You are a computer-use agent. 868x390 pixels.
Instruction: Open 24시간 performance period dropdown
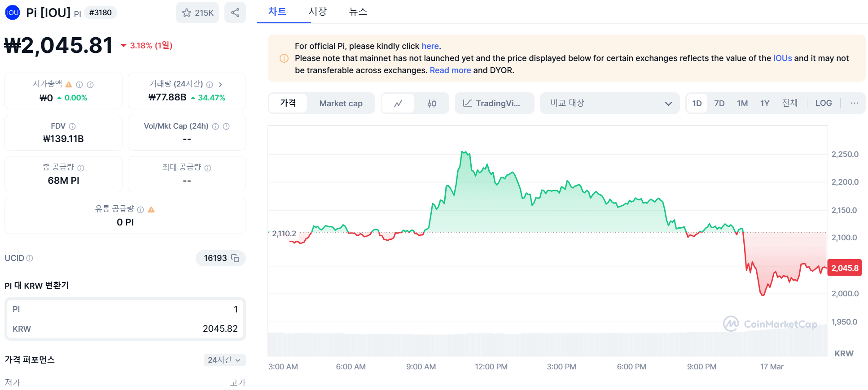pos(224,360)
